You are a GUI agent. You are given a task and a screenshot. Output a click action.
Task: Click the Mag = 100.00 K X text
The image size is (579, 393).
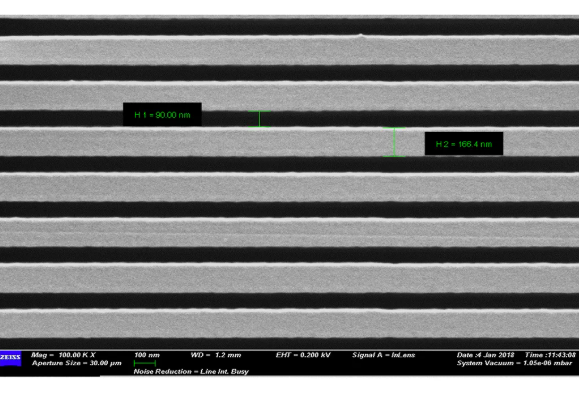coord(63,355)
